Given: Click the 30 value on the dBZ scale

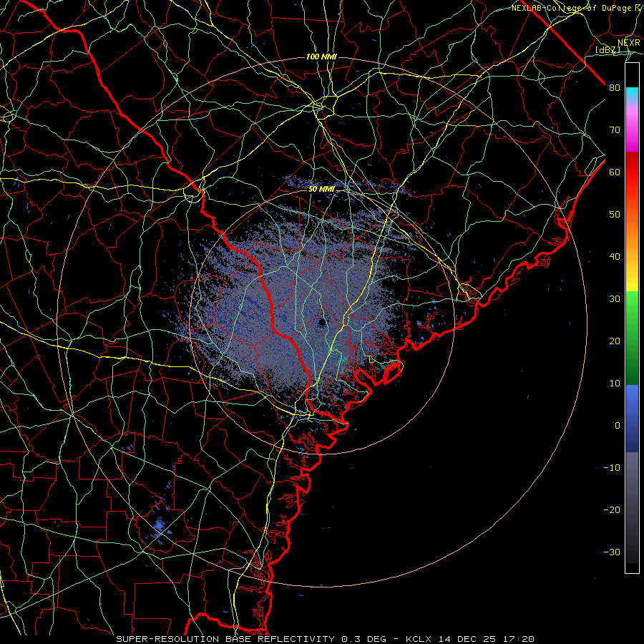Looking at the screenshot, I should click(x=615, y=299).
